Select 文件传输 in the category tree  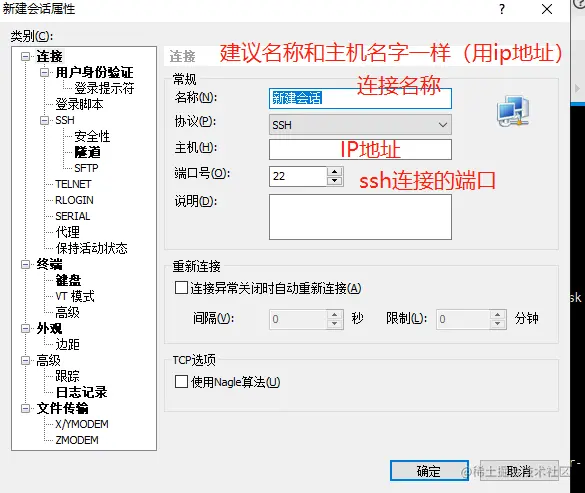click(x=62, y=408)
